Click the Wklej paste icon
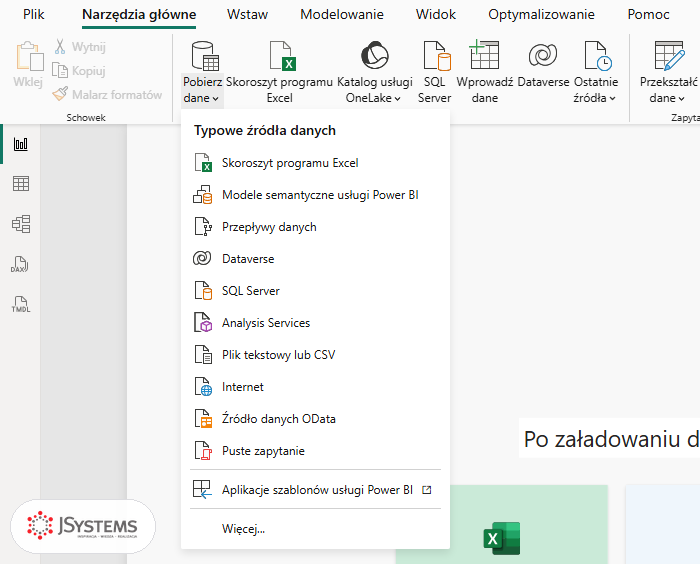The image size is (700, 564). click(x=29, y=57)
